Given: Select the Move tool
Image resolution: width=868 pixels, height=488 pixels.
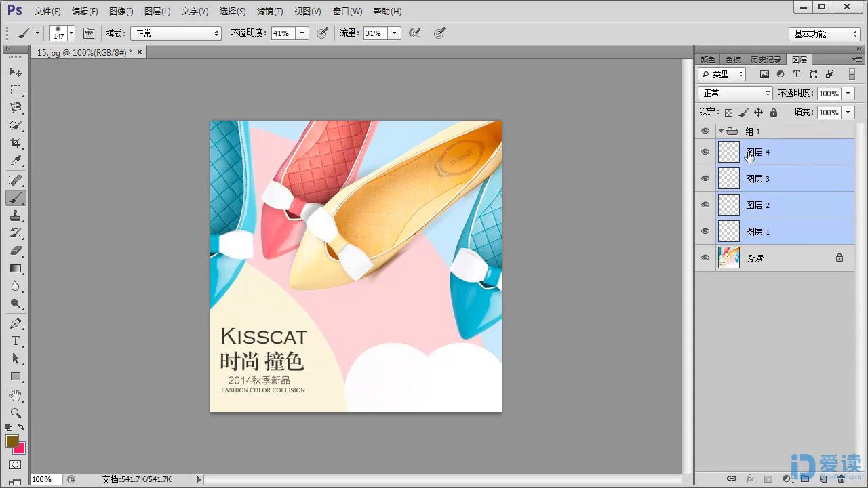Looking at the screenshot, I should [16, 72].
